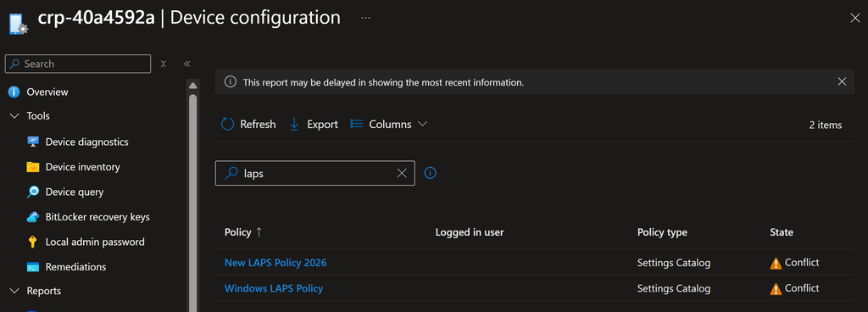Dismiss the delayed report notification banner
This screenshot has width=868, height=312.
click(842, 82)
